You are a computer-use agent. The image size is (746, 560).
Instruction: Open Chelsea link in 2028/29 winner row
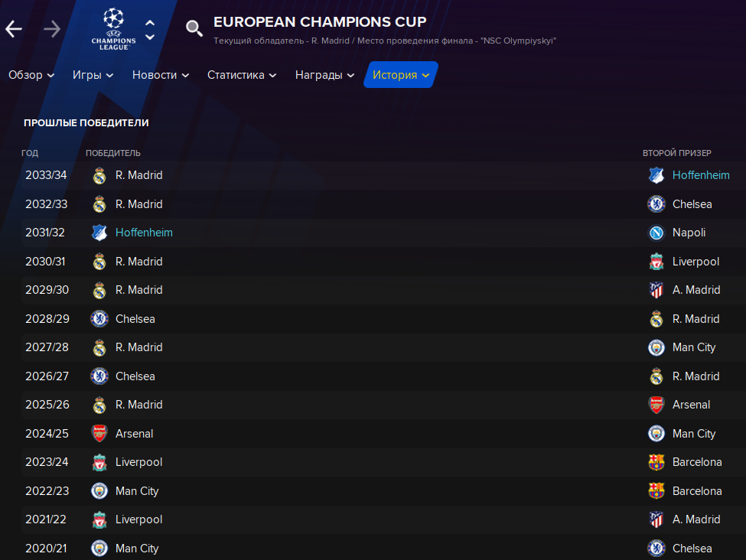pos(135,319)
